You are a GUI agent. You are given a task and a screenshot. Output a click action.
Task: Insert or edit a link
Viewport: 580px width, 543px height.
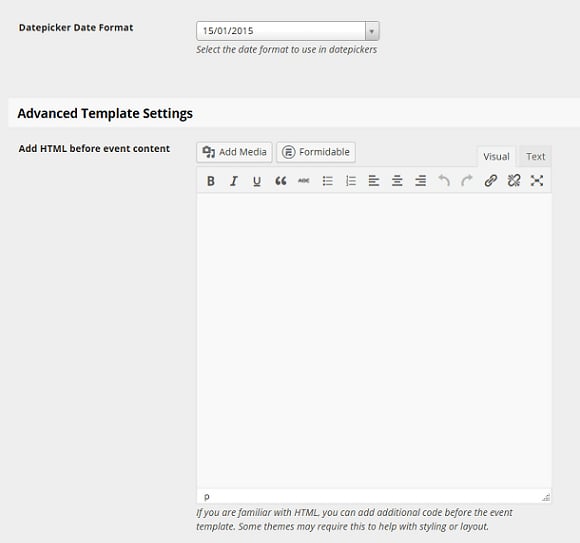490,181
